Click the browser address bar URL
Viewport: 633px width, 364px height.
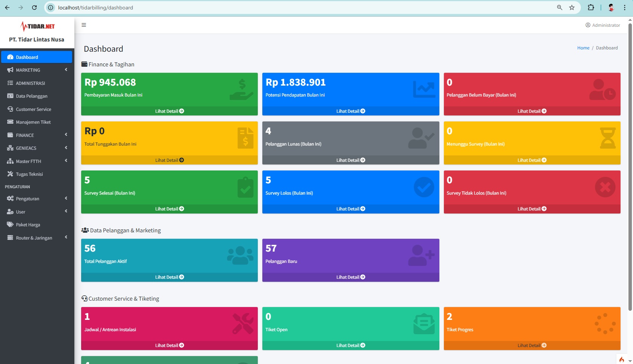95,8
